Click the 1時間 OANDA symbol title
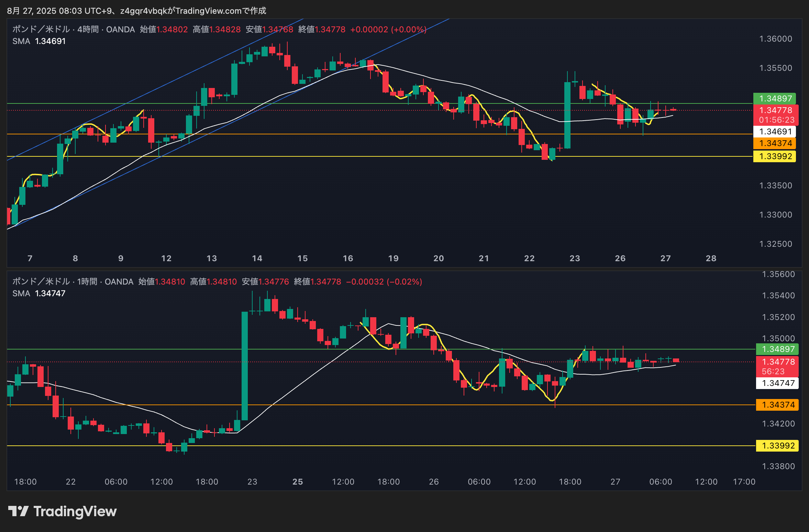This screenshot has height=532, width=809. [73, 282]
